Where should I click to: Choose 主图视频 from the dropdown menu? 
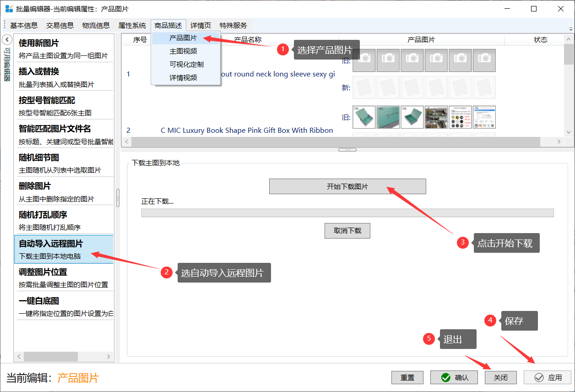pyautogui.click(x=183, y=51)
